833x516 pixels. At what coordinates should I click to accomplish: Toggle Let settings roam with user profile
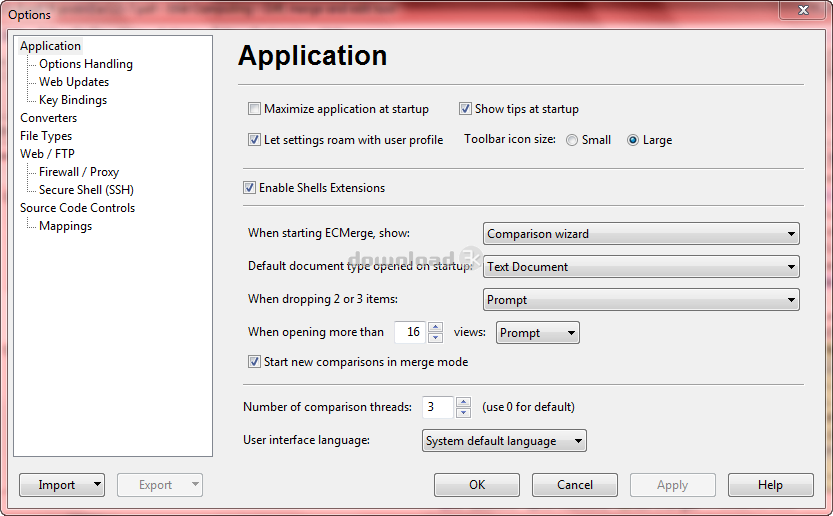pyautogui.click(x=254, y=140)
